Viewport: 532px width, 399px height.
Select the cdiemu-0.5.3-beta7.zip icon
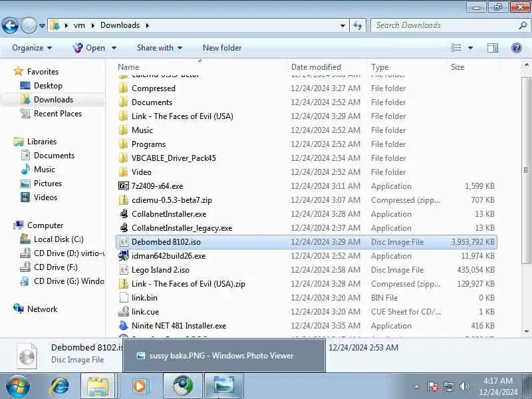coord(124,200)
